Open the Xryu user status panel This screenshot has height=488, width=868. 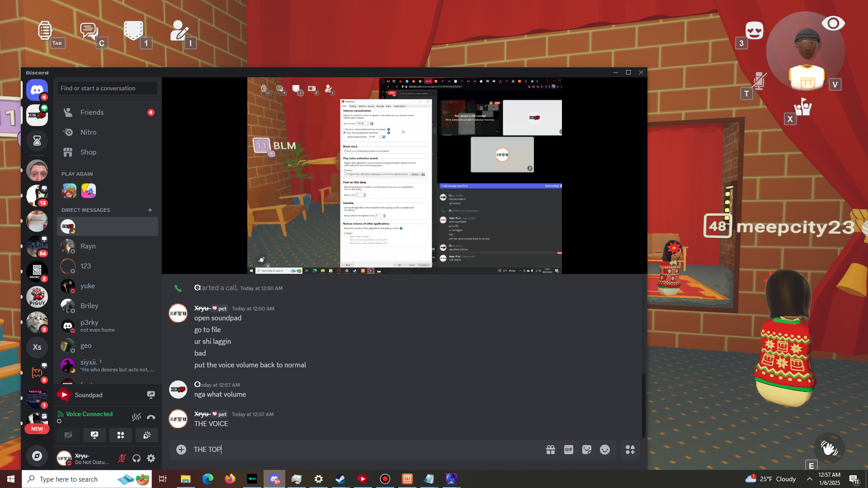86,458
